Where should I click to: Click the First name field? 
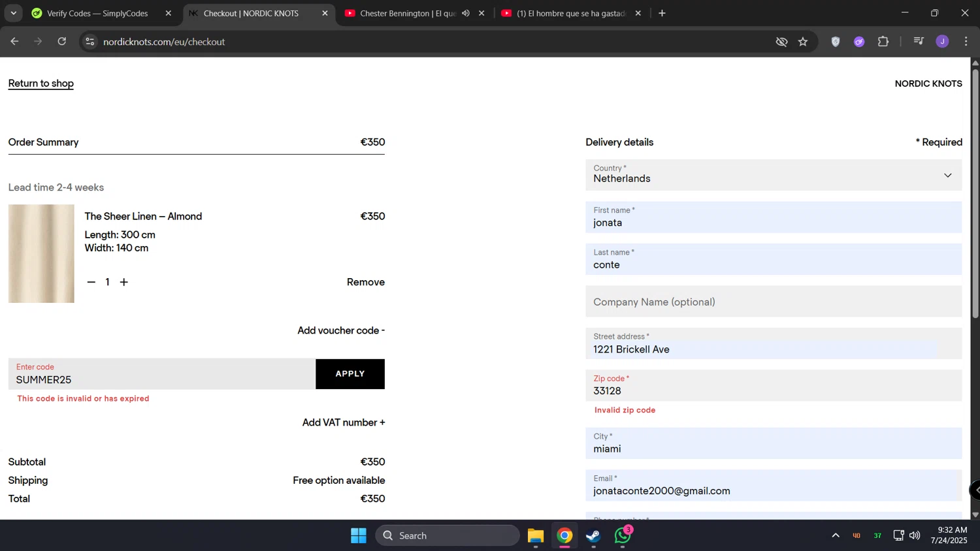tap(774, 217)
